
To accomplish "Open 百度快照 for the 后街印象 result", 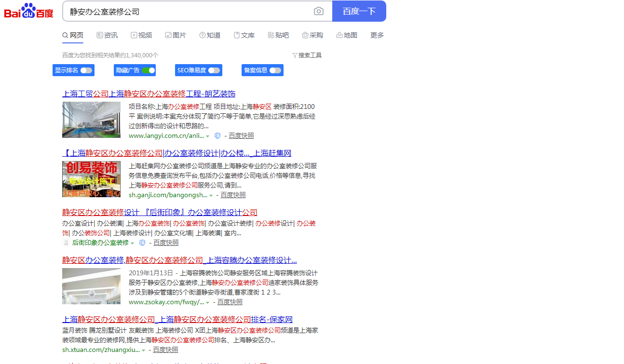I will point(166,243).
